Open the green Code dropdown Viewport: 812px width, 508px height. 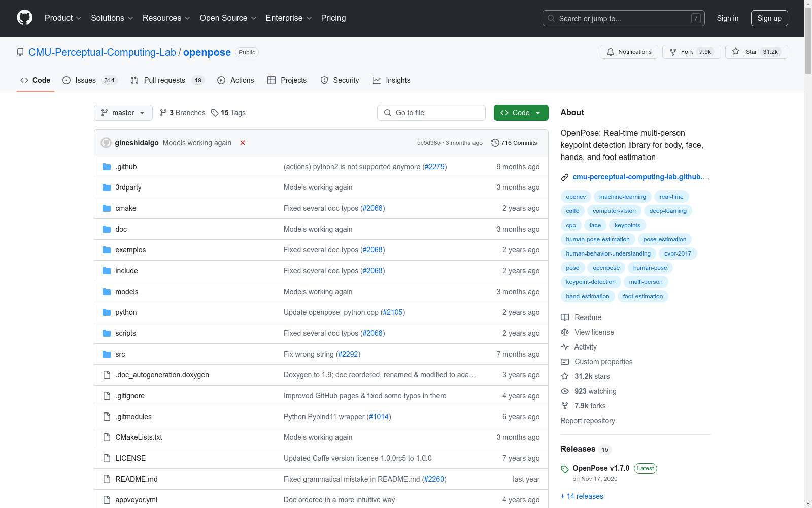pyautogui.click(x=521, y=113)
